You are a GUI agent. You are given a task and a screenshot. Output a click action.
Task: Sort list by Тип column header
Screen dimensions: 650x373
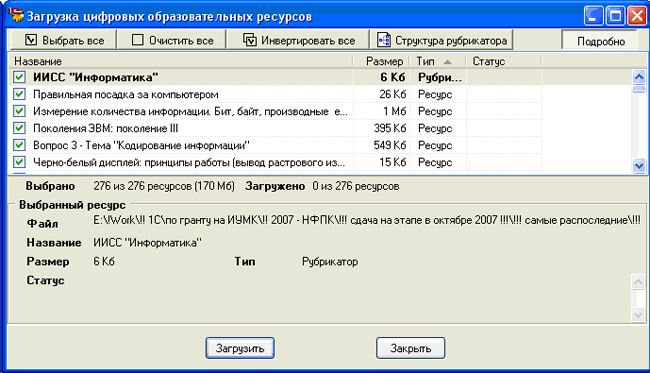pos(437,61)
